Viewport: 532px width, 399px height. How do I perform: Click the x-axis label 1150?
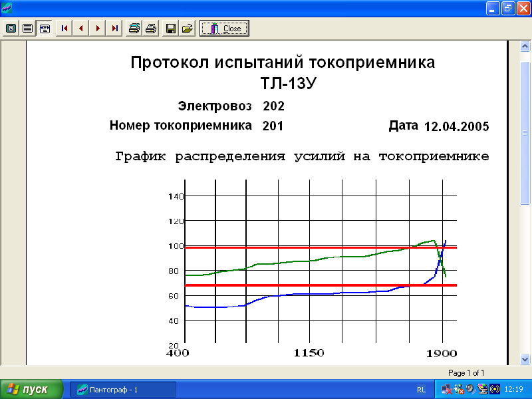(309, 353)
